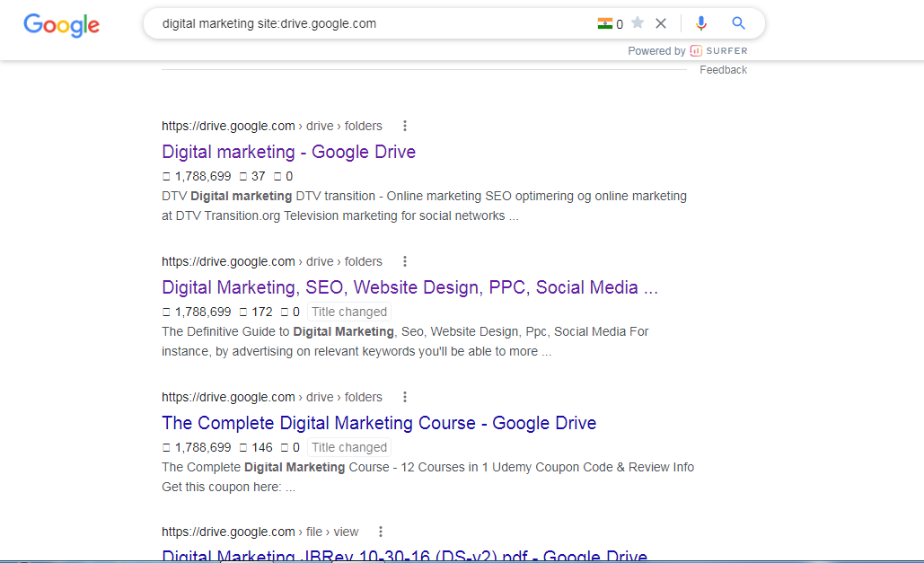Screen dimensions: 924x563
Task: Star the keyword in the Surfer extension
Action: pos(638,23)
